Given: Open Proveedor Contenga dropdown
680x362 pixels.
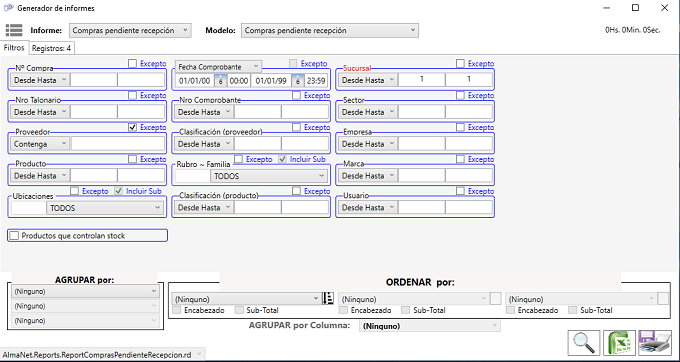Looking at the screenshot, I should 40,144.
